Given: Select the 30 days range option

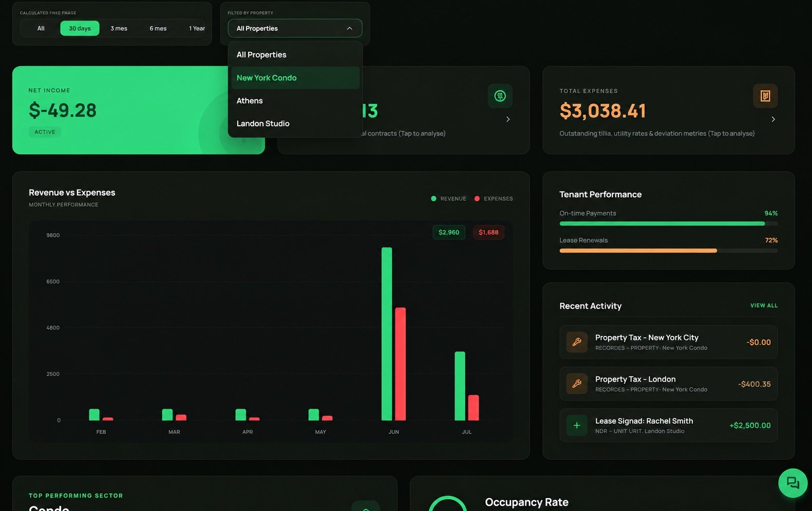Looking at the screenshot, I should click(x=80, y=28).
